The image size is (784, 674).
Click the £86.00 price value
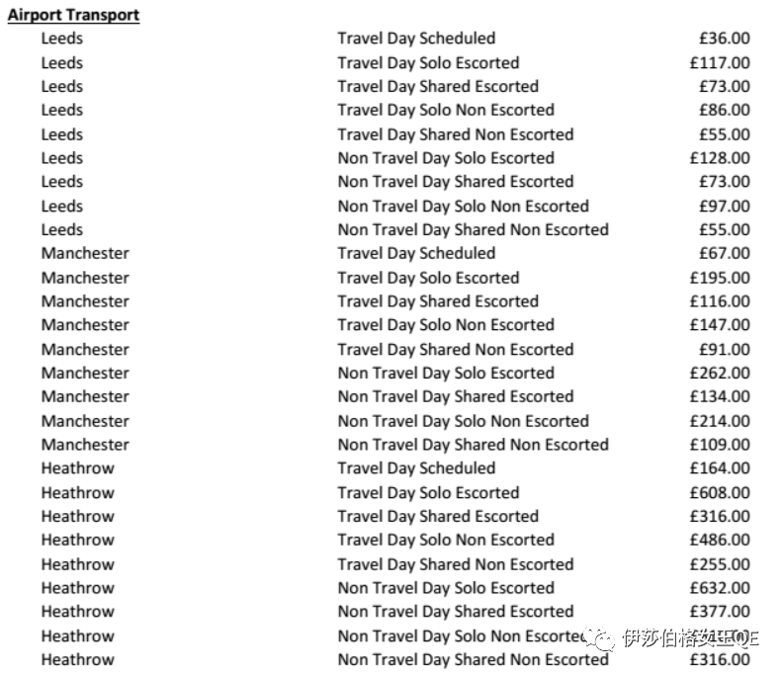[724, 110]
